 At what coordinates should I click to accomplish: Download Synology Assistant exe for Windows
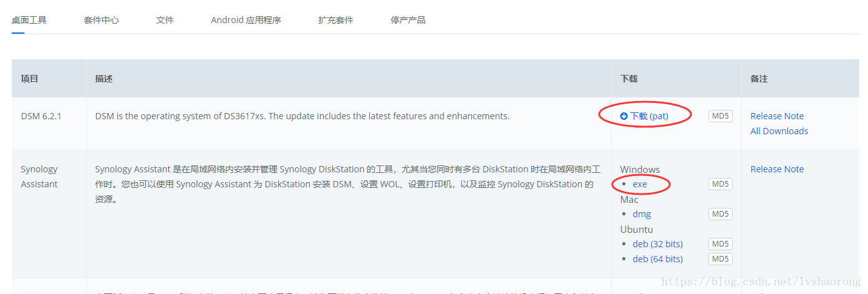pos(640,184)
